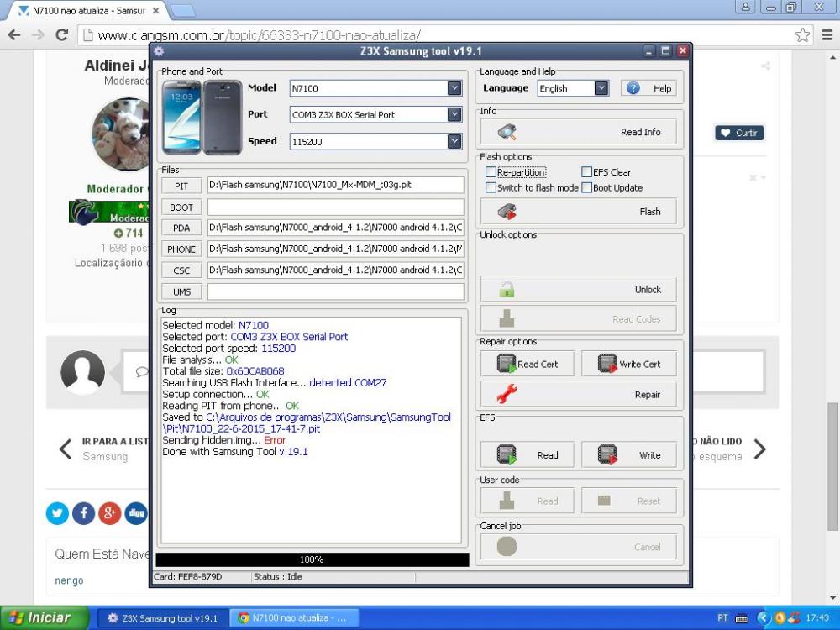Image resolution: width=840 pixels, height=630 pixels.
Task: Click the 'detected COM27' log text
Action: 348,382
